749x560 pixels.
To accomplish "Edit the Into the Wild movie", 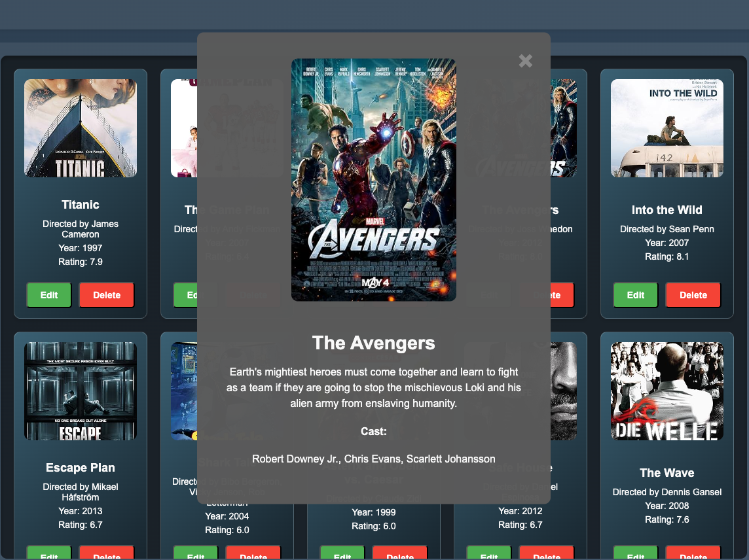I will click(635, 295).
